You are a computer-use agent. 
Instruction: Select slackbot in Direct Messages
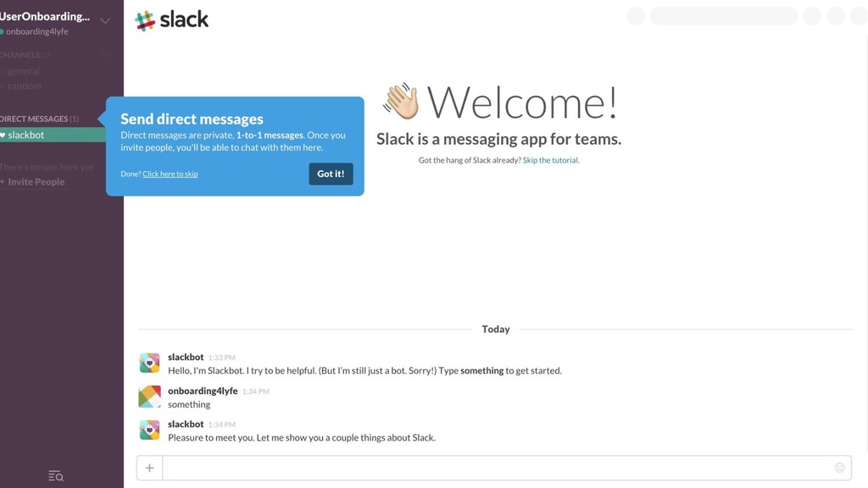click(x=53, y=135)
